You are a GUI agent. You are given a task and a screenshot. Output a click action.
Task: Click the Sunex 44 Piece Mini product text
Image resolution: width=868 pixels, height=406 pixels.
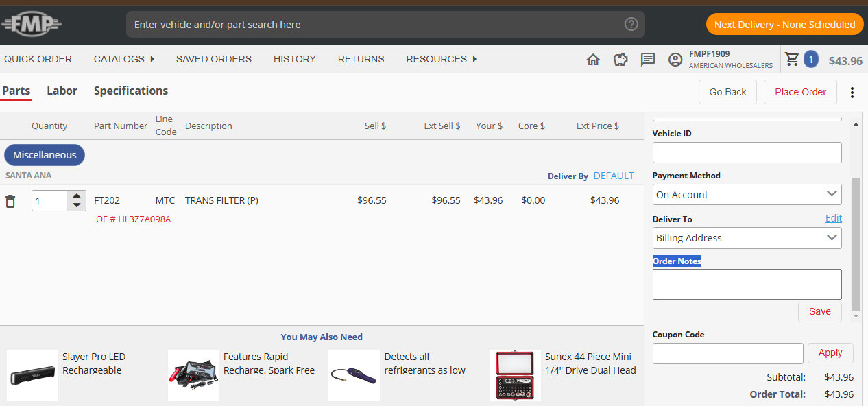[x=590, y=363]
